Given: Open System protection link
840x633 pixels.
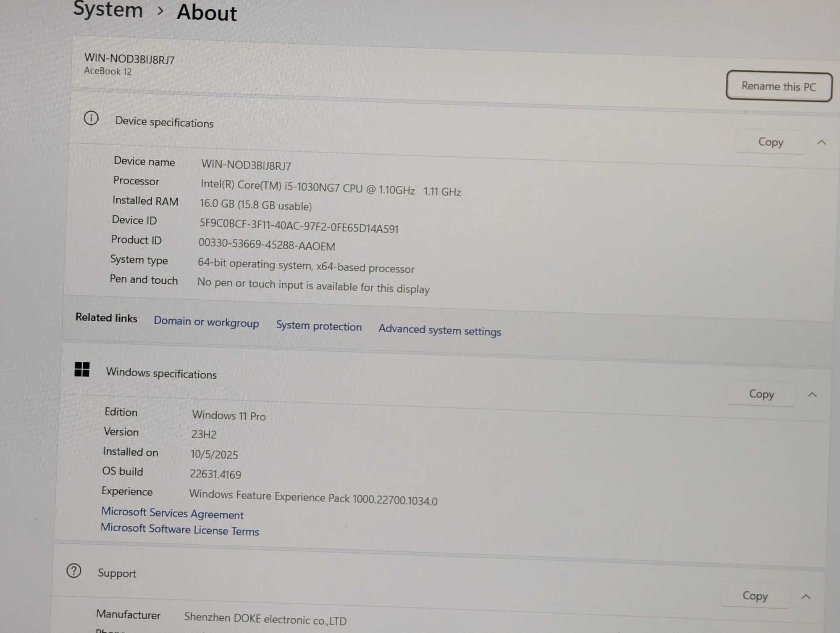Looking at the screenshot, I should 319,326.
